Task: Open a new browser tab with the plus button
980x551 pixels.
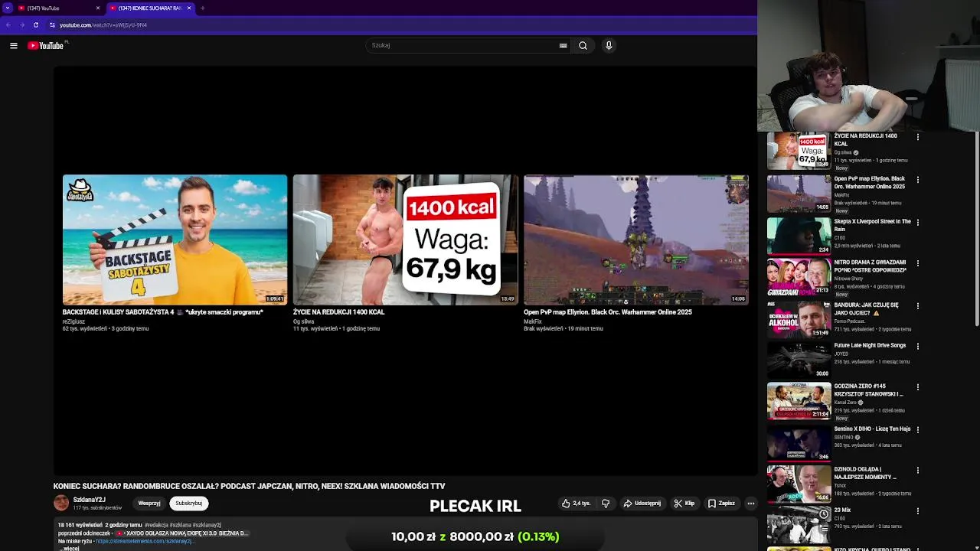Action: (202, 8)
